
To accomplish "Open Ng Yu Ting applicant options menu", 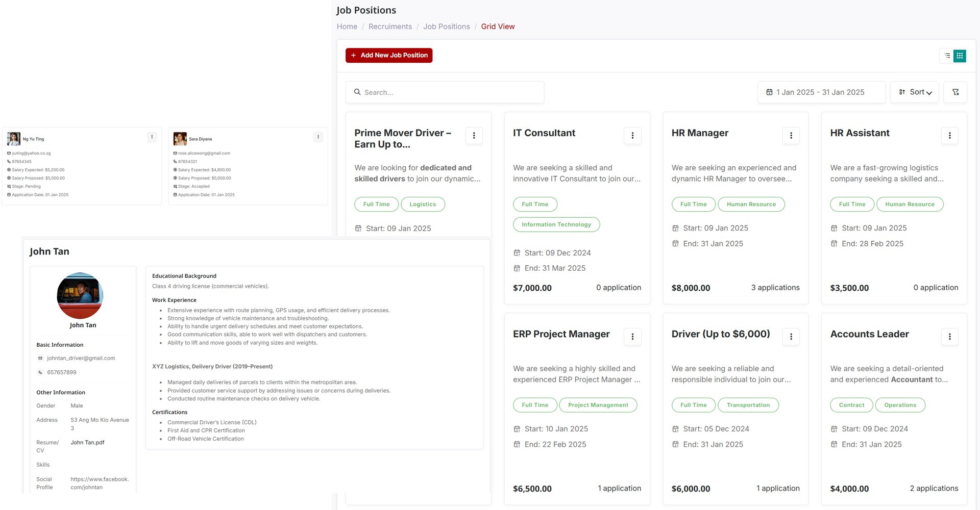I will point(152,137).
